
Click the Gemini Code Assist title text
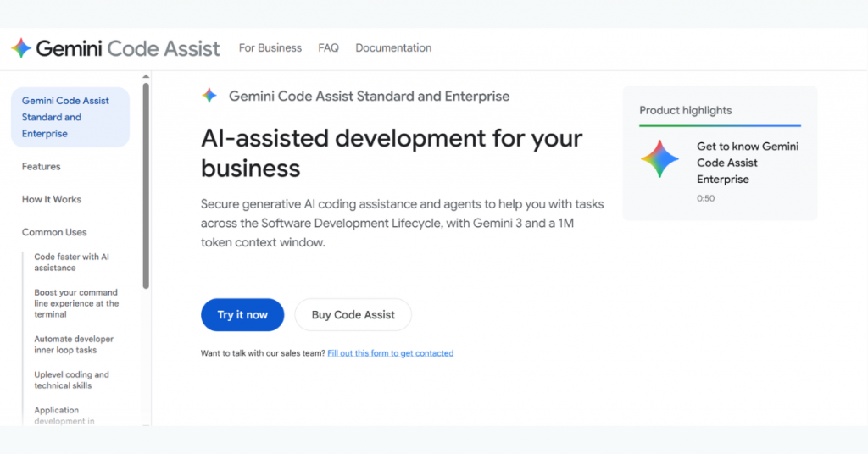(128, 48)
